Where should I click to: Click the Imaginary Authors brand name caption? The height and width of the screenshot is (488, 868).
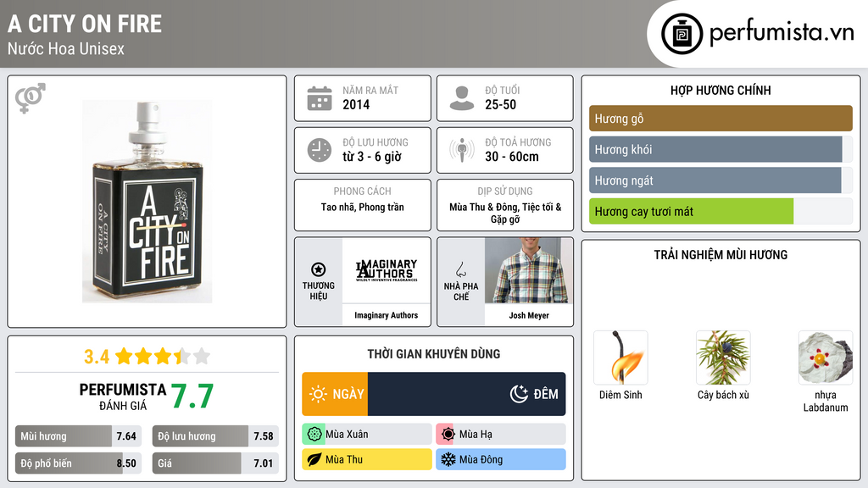[x=387, y=315]
